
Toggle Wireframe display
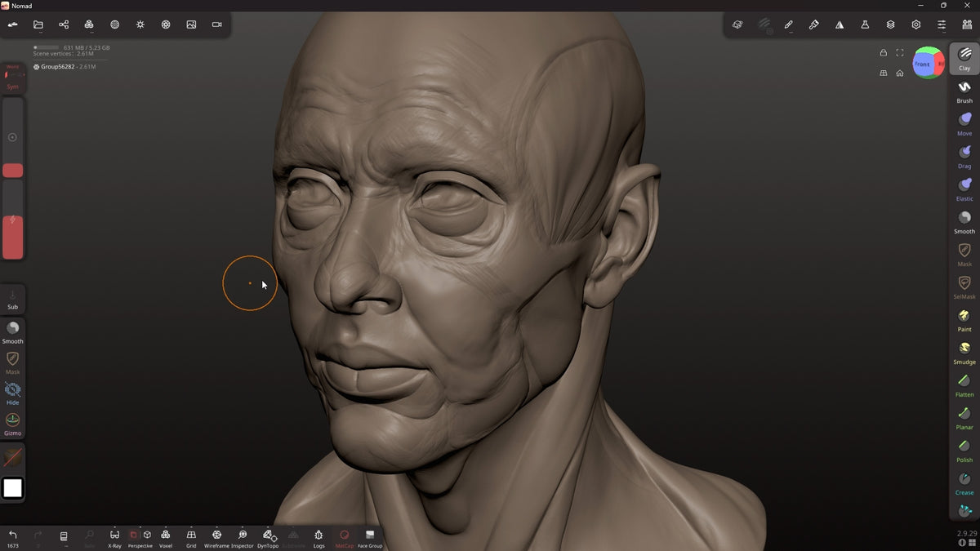coord(216,538)
